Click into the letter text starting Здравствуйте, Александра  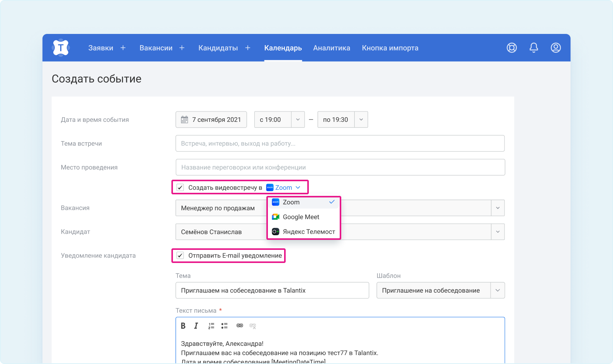tap(222, 344)
